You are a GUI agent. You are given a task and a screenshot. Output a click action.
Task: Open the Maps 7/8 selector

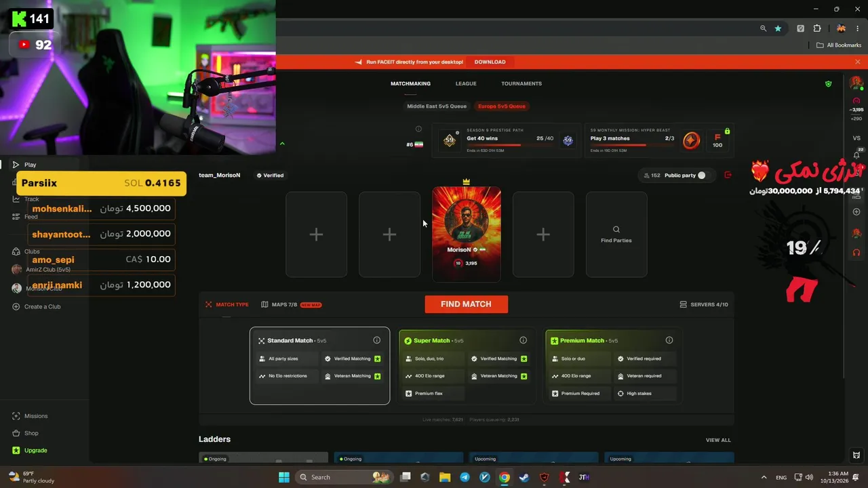point(291,304)
